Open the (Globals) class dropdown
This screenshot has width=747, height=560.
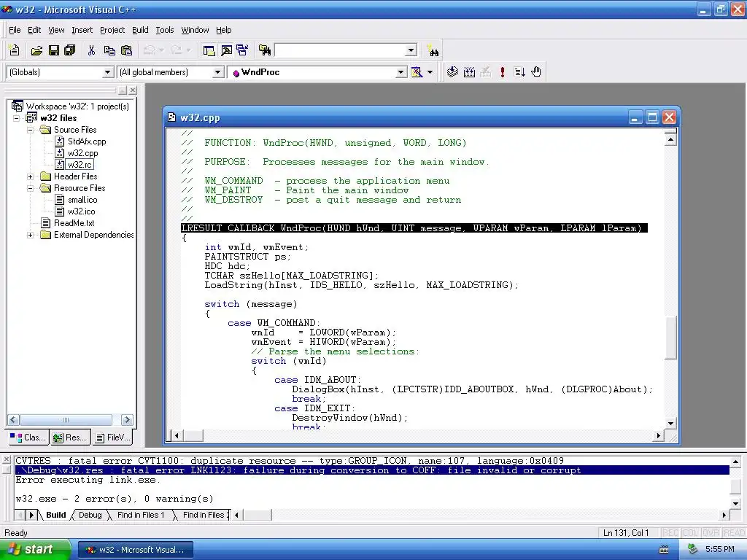[108, 72]
